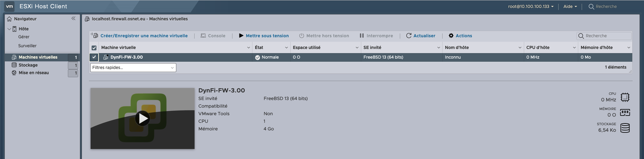Collapse the Navigateur panel with double-chevron icon
The height and width of the screenshot is (159, 644).
(73, 19)
